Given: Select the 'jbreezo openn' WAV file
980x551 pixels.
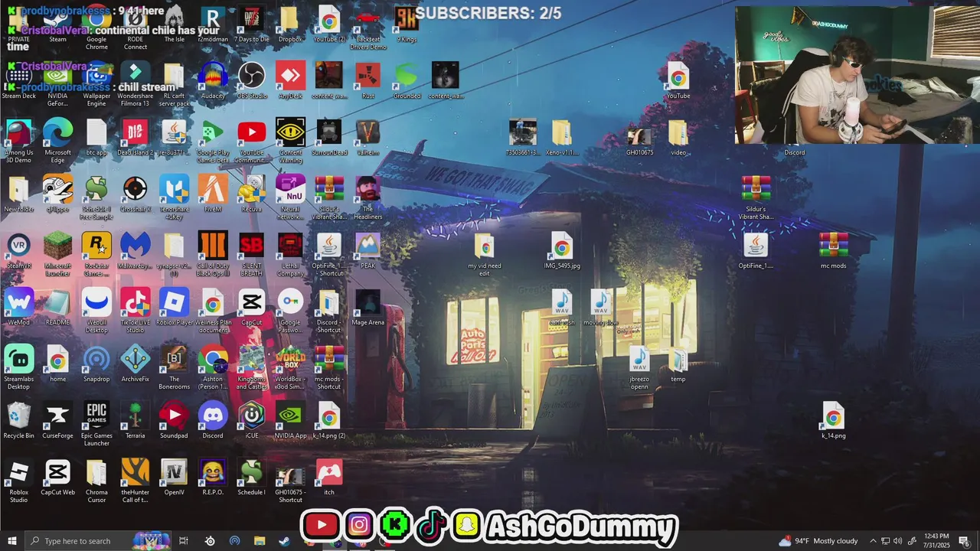Looking at the screenshot, I should (639, 368).
